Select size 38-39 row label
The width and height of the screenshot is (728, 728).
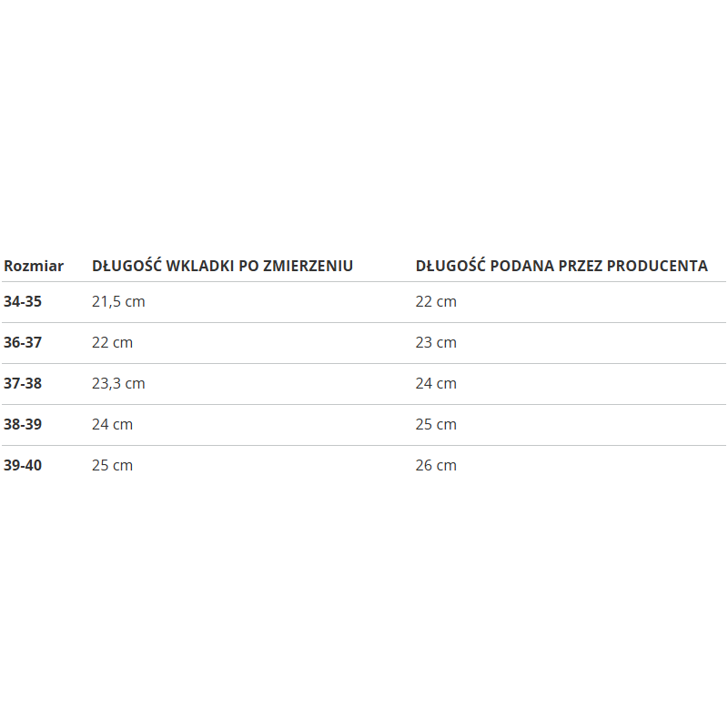[23, 424]
